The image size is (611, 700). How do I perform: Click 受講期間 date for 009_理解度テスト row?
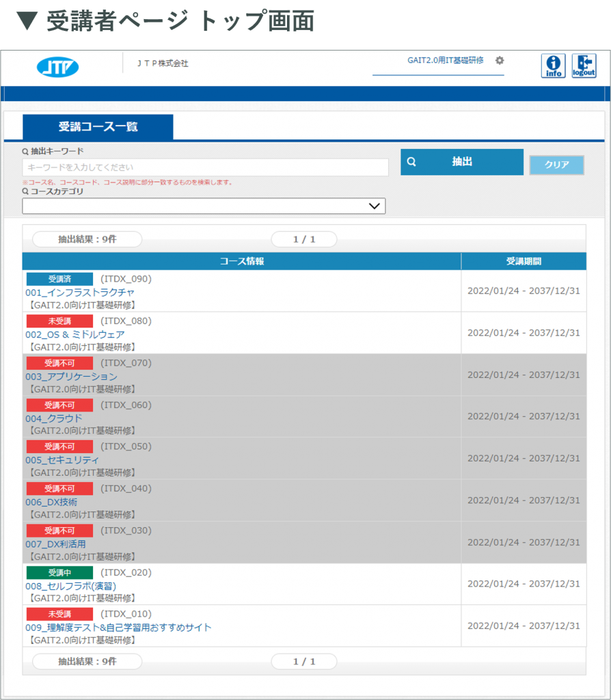pos(524,626)
